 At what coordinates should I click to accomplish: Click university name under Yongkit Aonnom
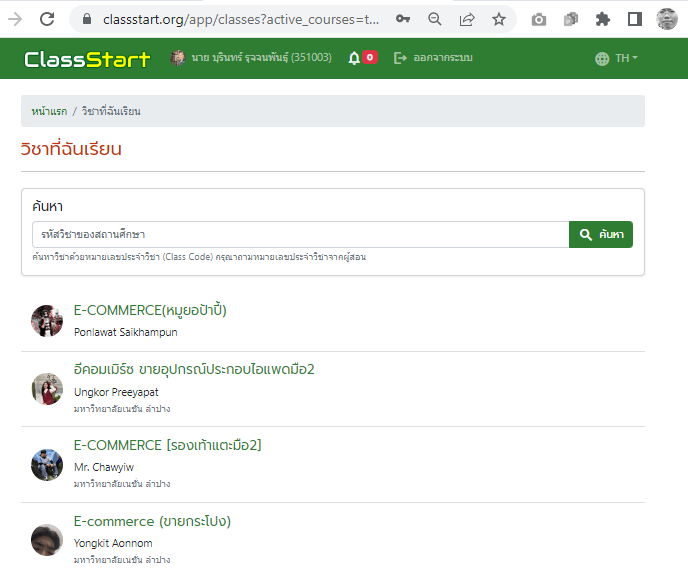pyautogui.click(x=122, y=560)
